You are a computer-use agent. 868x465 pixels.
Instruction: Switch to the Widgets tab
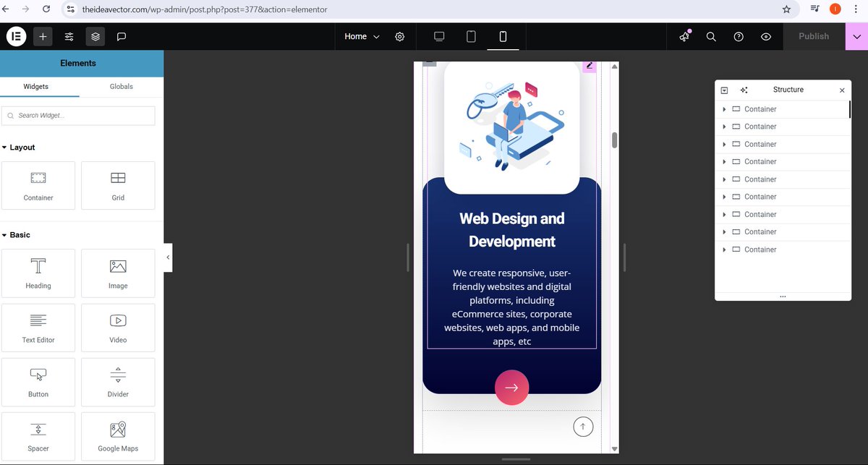click(35, 86)
